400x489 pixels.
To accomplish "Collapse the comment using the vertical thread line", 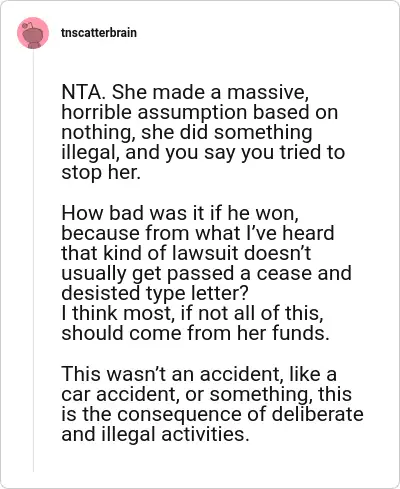I will 33,260.
